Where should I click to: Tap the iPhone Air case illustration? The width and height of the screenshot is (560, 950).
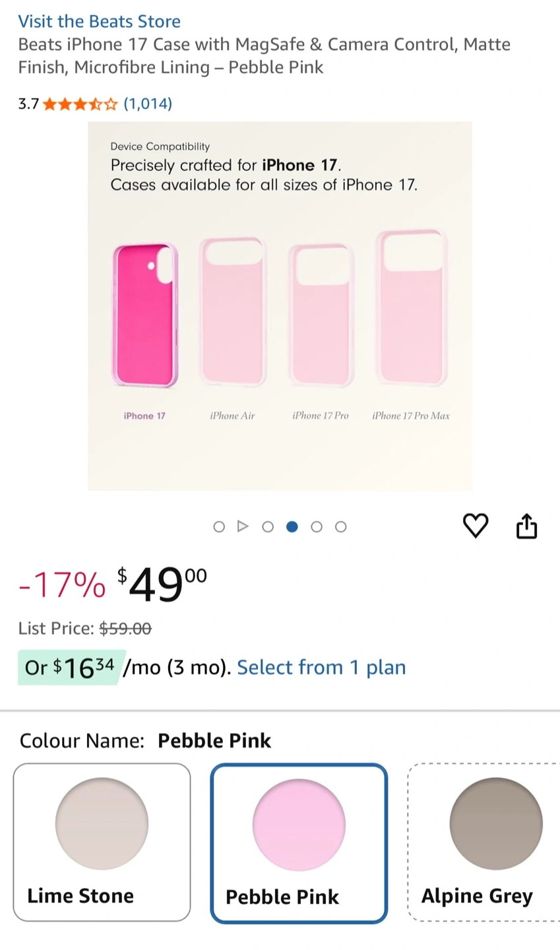pyautogui.click(x=232, y=311)
